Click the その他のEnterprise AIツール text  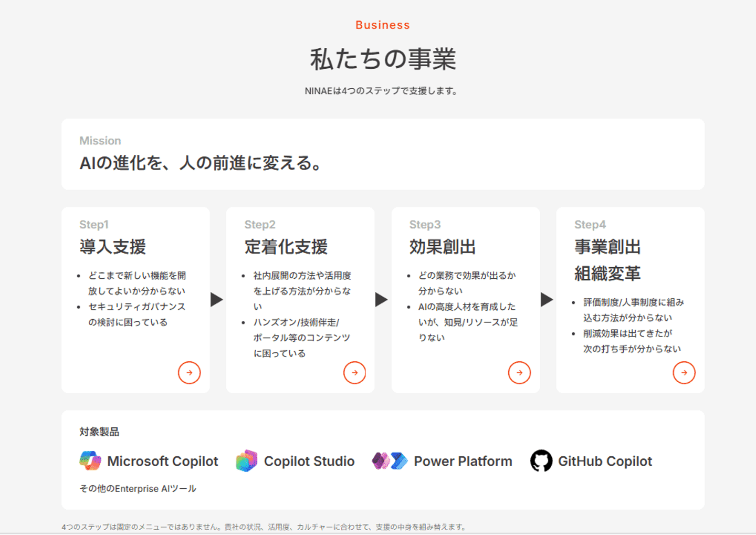tap(138, 488)
